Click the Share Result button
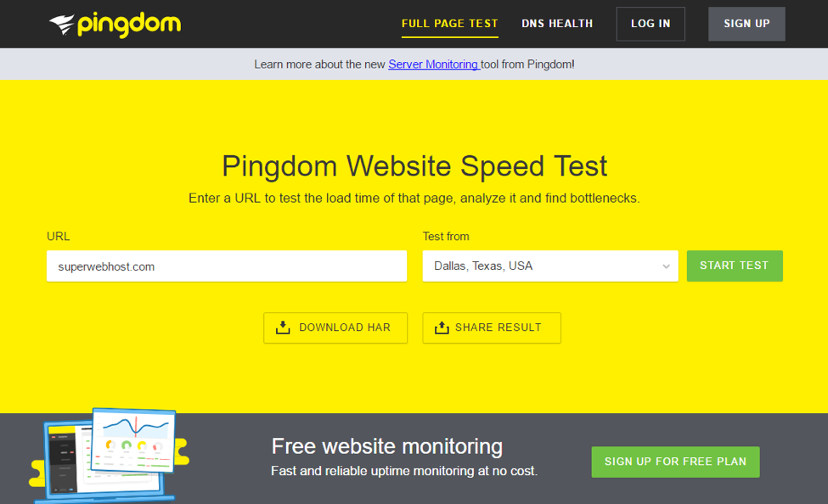The height and width of the screenshot is (504, 828). pos(492,328)
